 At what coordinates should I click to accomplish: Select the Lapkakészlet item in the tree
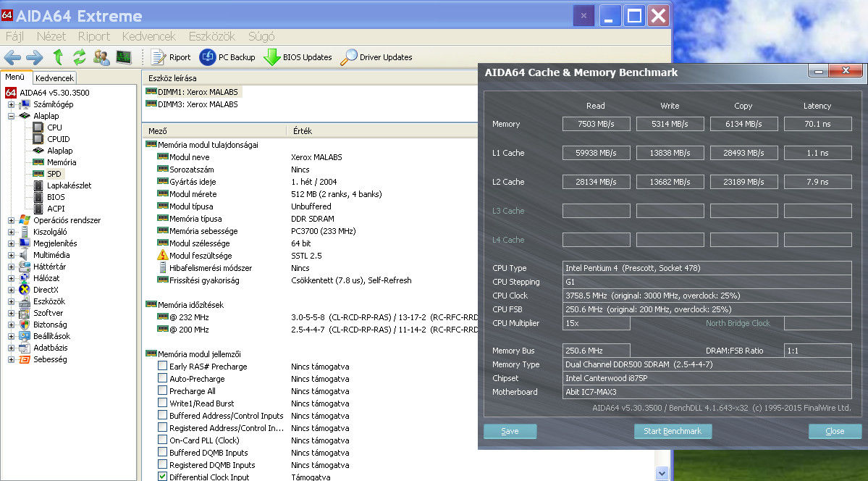point(69,185)
